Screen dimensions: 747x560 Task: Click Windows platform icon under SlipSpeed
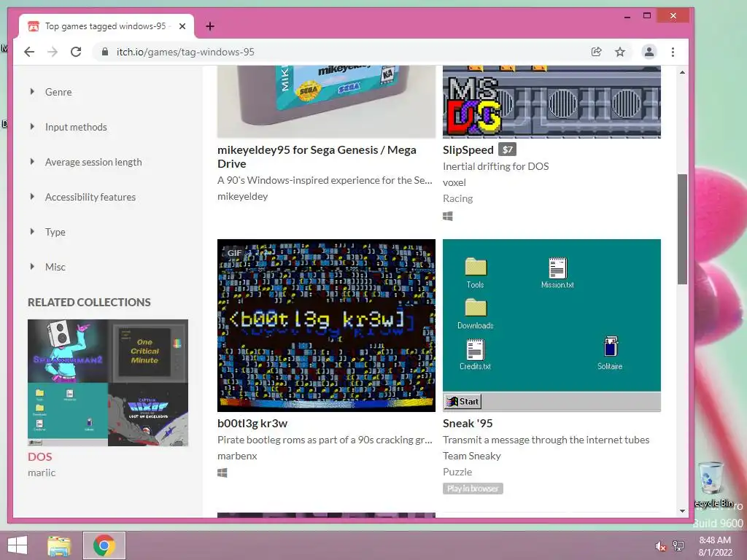click(447, 216)
